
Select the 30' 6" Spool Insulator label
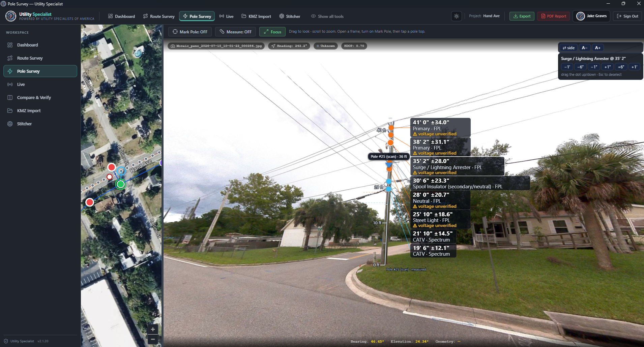tap(470, 183)
